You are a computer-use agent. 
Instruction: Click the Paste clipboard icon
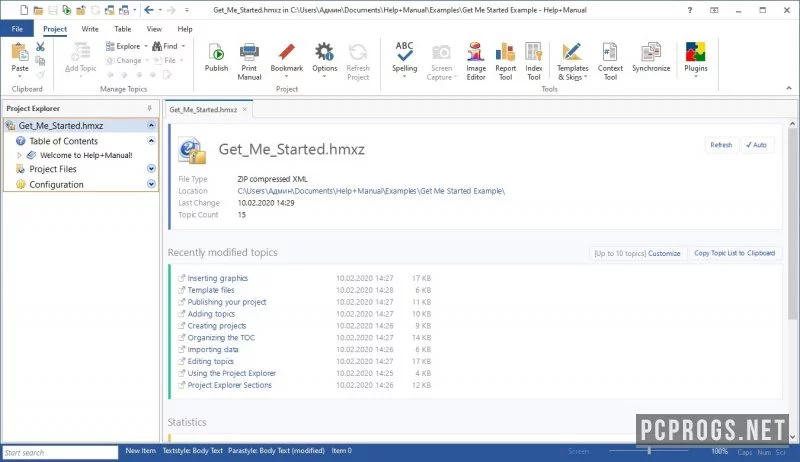click(20, 52)
